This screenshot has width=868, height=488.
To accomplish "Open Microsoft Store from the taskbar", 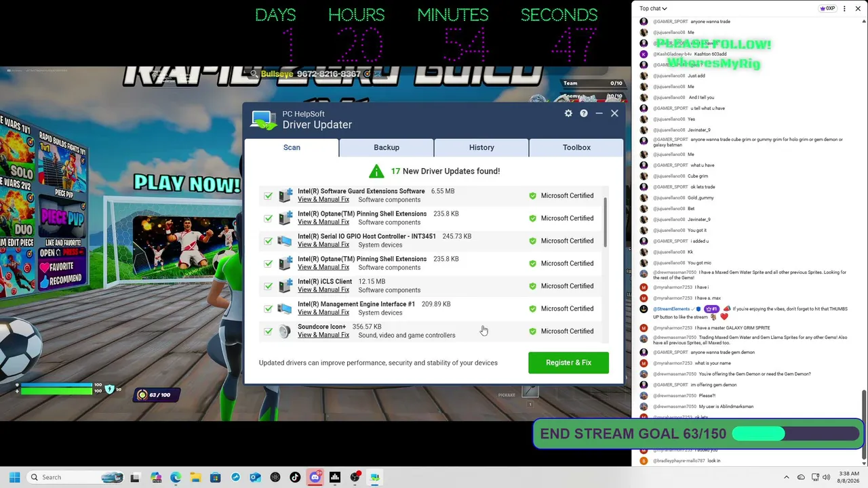I will tap(216, 477).
